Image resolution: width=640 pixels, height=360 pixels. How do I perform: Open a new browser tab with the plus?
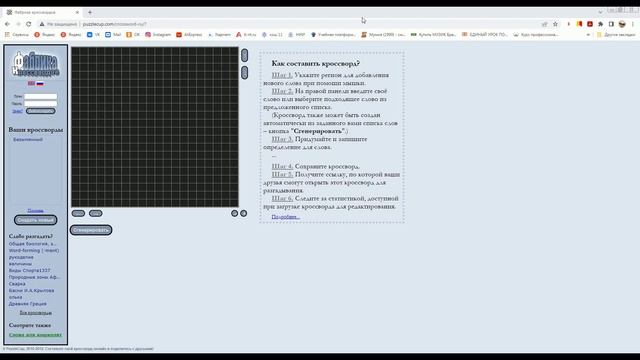[90, 12]
